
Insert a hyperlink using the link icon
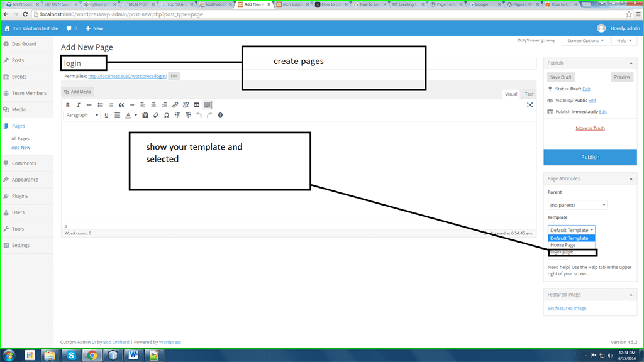pyautogui.click(x=174, y=104)
